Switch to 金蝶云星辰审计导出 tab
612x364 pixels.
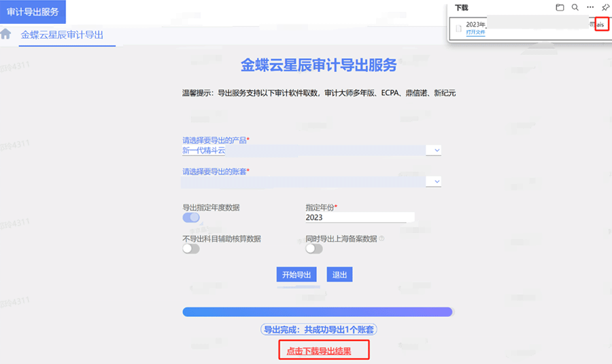tap(62, 35)
